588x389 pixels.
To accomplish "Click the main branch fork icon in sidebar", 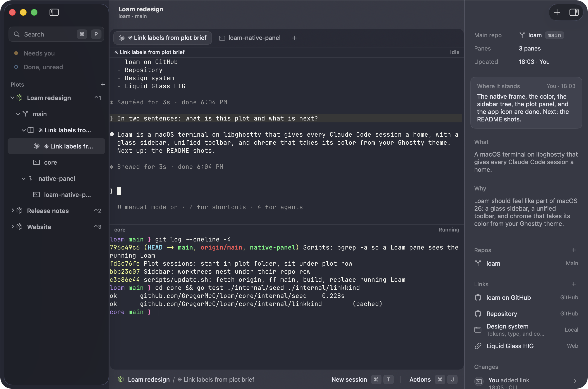I will [x=25, y=114].
